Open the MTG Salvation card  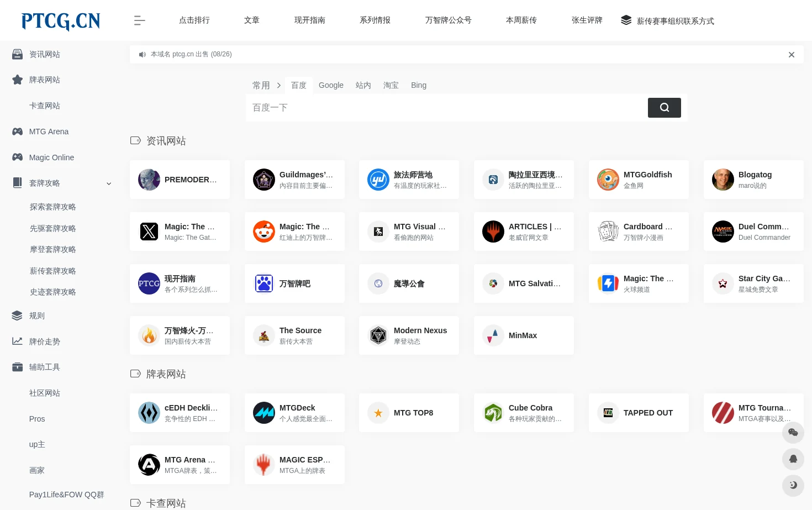click(524, 283)
